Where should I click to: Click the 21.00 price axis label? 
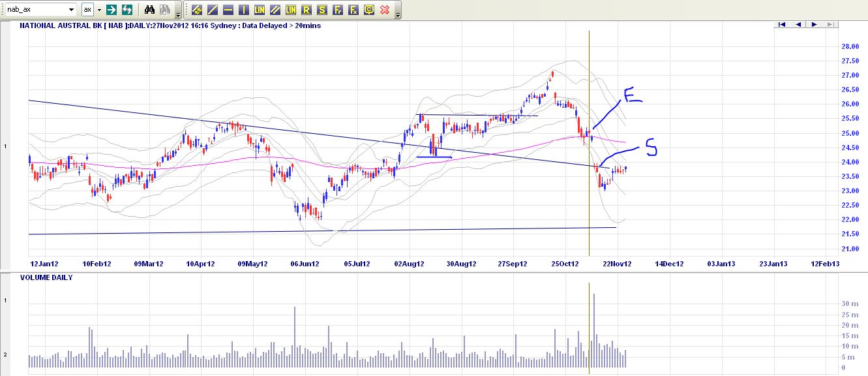pyautogui.click(x=850, y=249)
